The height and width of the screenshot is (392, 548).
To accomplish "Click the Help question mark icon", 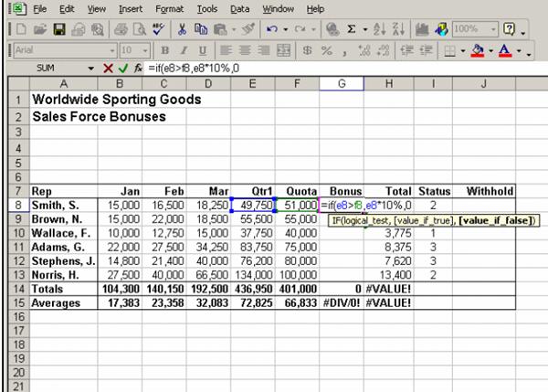I will click(x=509, y=29).
